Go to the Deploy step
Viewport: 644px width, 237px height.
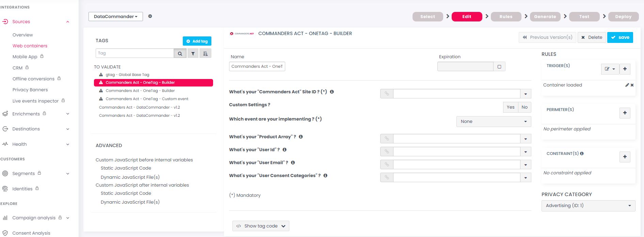point(624,17)
